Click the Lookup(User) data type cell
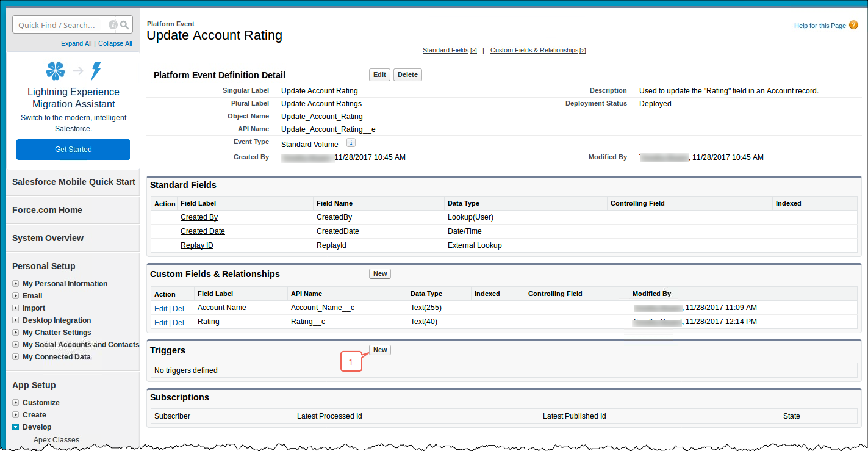 click(470, 217)
